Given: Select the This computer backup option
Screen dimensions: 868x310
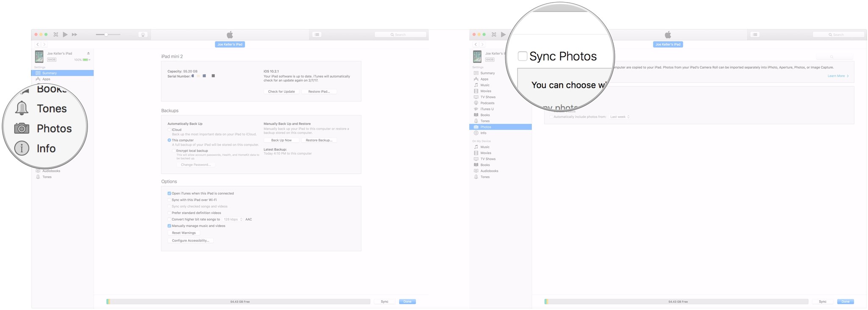Looking at the screenshot, I should click(x=169, y=140).
